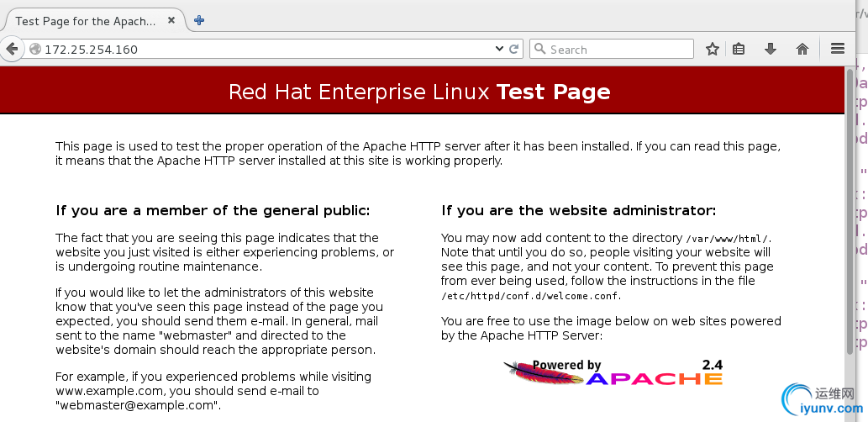This screenshot has width=868, height=422.
Task: Click the /var/www/html/ path text
Action: click(x=728, y=240)
